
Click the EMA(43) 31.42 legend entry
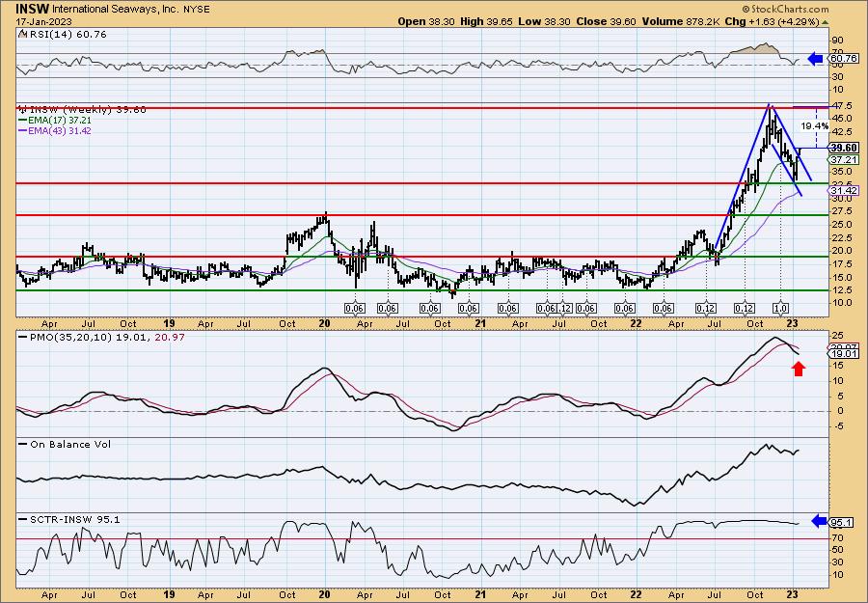click(55, 131)
